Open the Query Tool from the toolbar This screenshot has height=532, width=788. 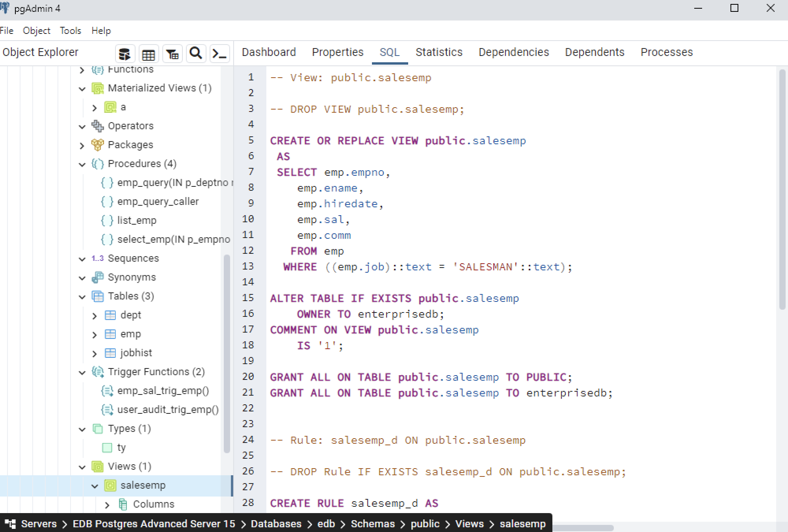click(220, 54)
